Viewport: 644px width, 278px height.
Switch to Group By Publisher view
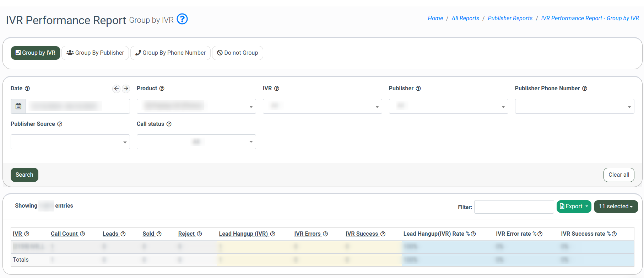pyautogui.click(x=95, y=53)
